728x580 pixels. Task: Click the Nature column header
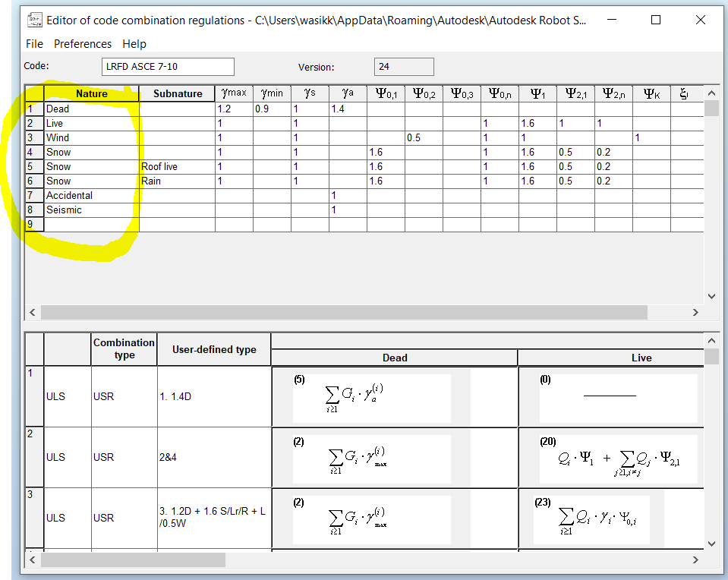coord(91,93)
